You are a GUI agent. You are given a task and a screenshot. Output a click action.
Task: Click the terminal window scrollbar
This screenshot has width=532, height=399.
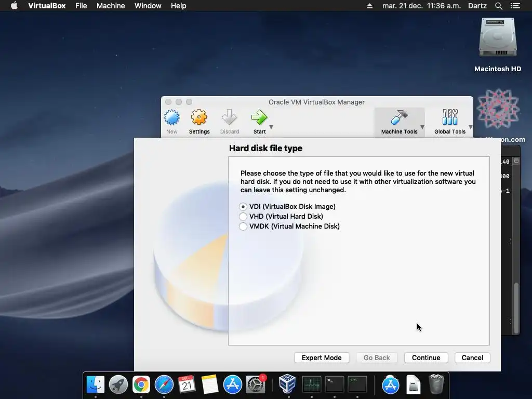(516, 308)
